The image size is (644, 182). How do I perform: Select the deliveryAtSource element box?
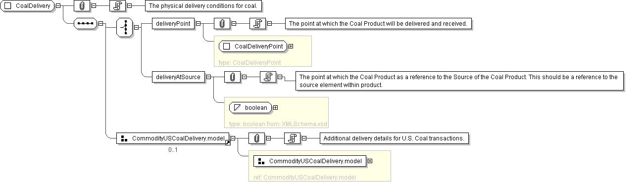(x=178, y=77)
